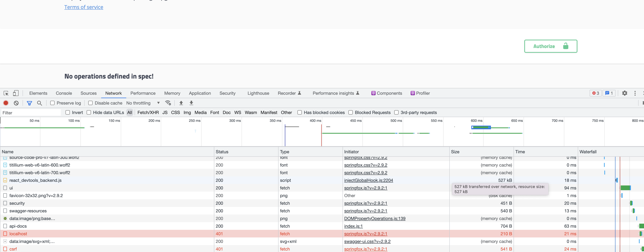The height and width of the screenshot is (252, 644).
Task: Click the script icon of react_devtools_backend.js
Action: coord(5,180)
